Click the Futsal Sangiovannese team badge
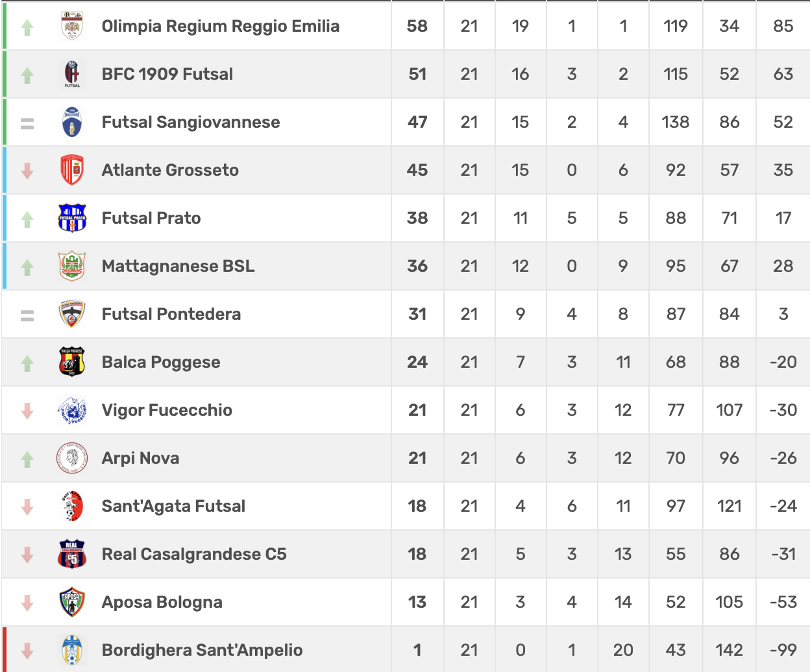 pyautogui.click(x=72, y=122)
